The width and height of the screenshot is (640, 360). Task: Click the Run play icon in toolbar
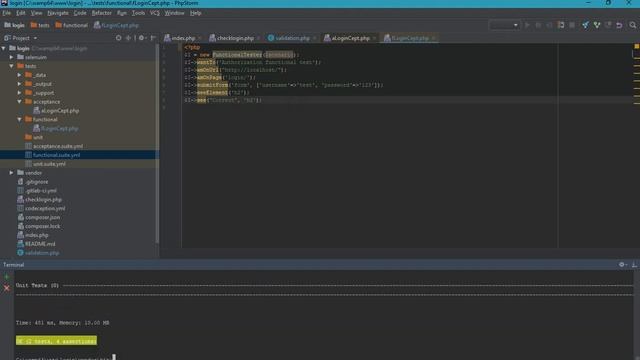point(527,25)
